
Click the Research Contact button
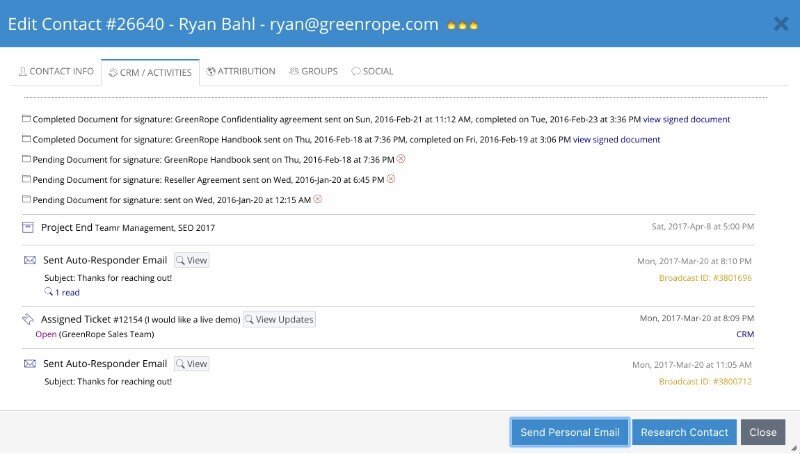(x=684, y=432)
